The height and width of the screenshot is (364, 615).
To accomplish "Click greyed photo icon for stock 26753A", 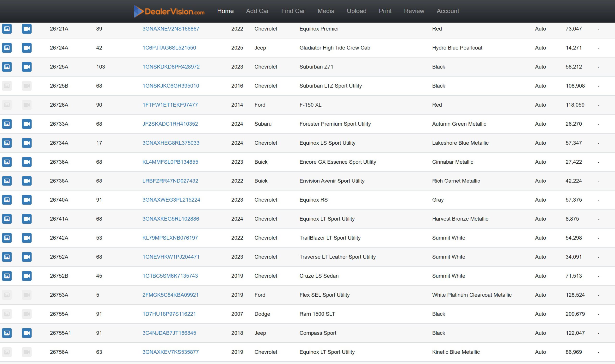I will point(7,295).
